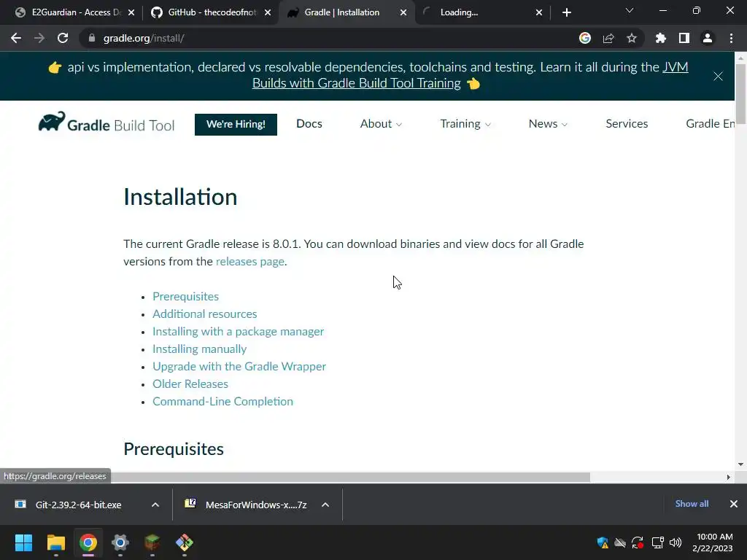Open the Gradle Enterprise navigation item
Viewport: 747px width, 560px height.
coord(710,124)
